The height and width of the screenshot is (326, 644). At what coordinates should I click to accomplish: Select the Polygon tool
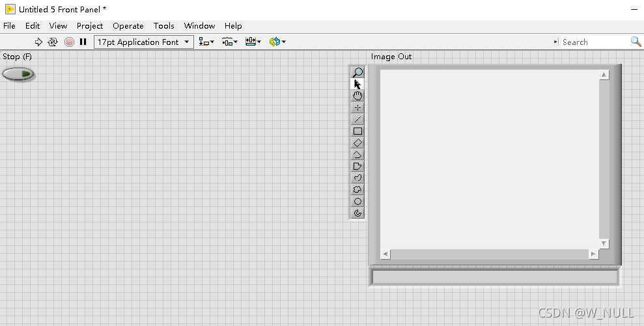pyautogui.click(x=357, y=167)
